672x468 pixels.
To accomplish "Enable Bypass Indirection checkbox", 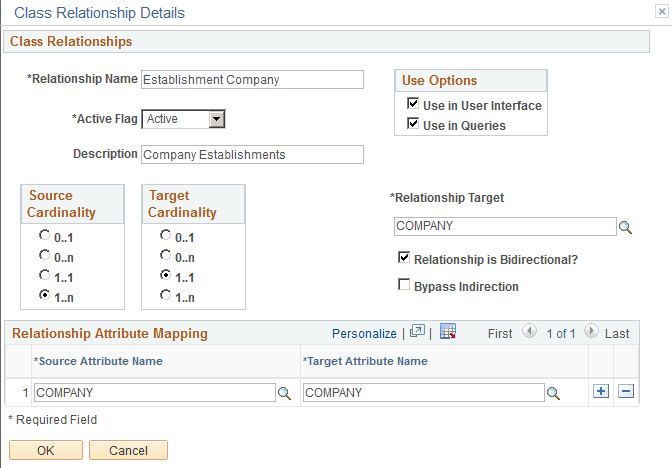I will (x=405, y=286).
